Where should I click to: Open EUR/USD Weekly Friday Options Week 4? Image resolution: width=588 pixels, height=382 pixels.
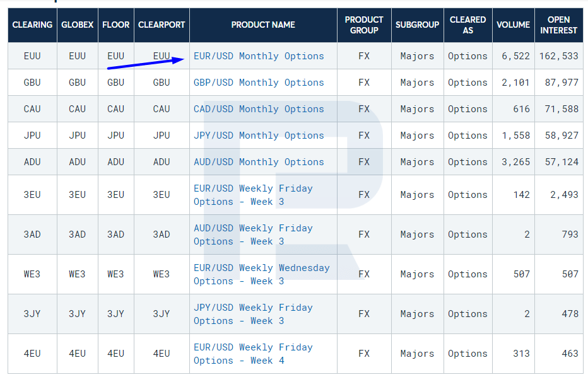pos(253,354)
